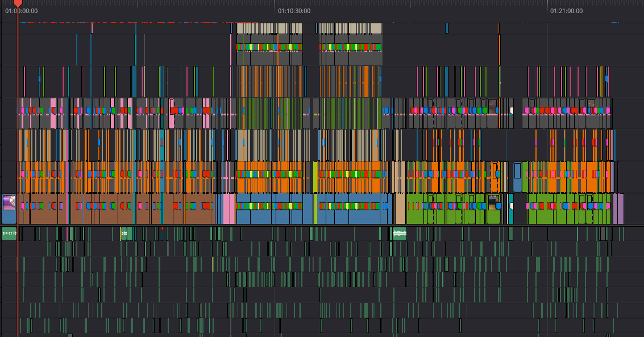644x337 pixels.
Task: Select the thumbnail clip in the bottom green section
Action: tap(493, 209)
